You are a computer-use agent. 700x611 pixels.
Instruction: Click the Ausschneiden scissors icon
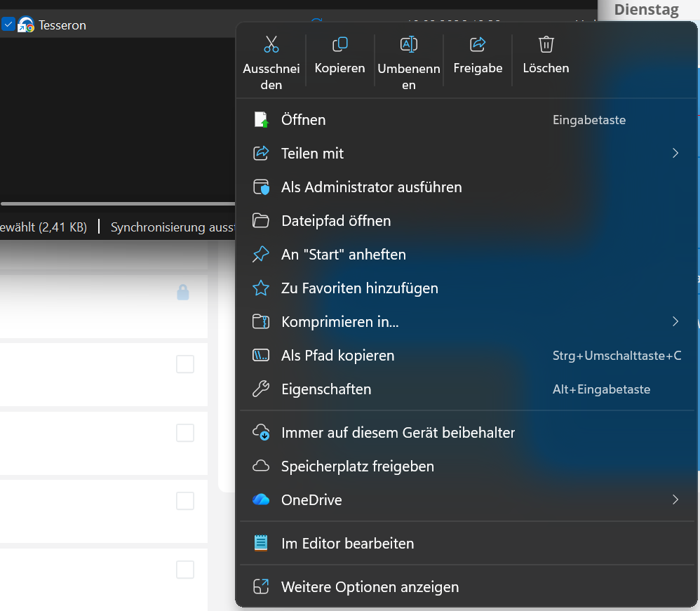tap(271, 45)
